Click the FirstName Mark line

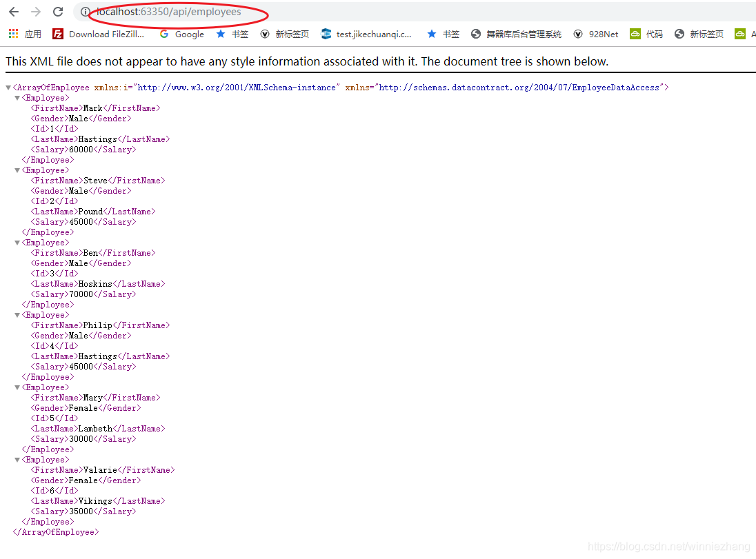[x=95, y=108]
